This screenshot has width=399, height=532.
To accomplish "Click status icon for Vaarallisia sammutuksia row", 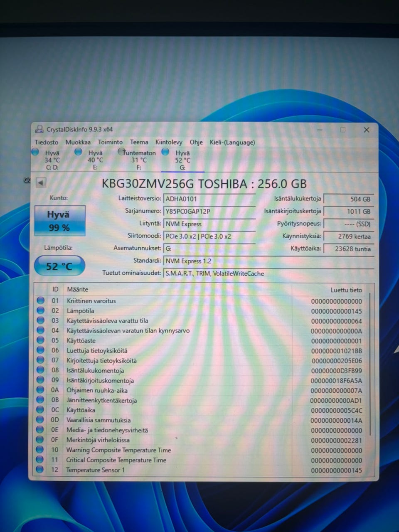I will [x=40, y=420].
